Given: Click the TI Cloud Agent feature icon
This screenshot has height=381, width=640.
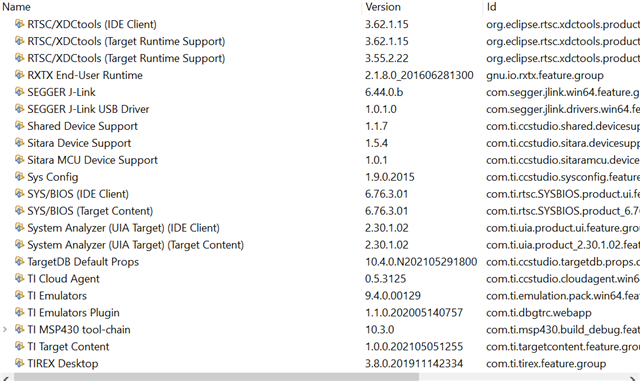Looking at the screenshot, I should (x=19, y=279).
